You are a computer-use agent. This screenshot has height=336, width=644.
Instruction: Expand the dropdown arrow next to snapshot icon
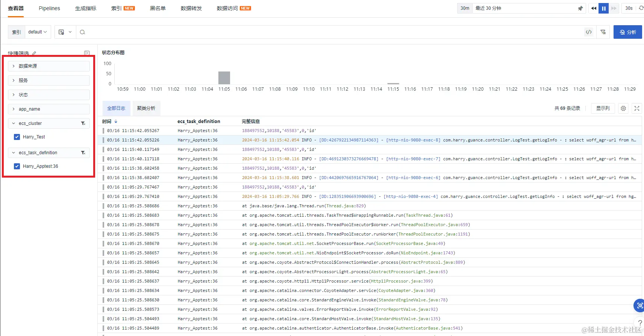pyautogui.click(x=70, y=32)
